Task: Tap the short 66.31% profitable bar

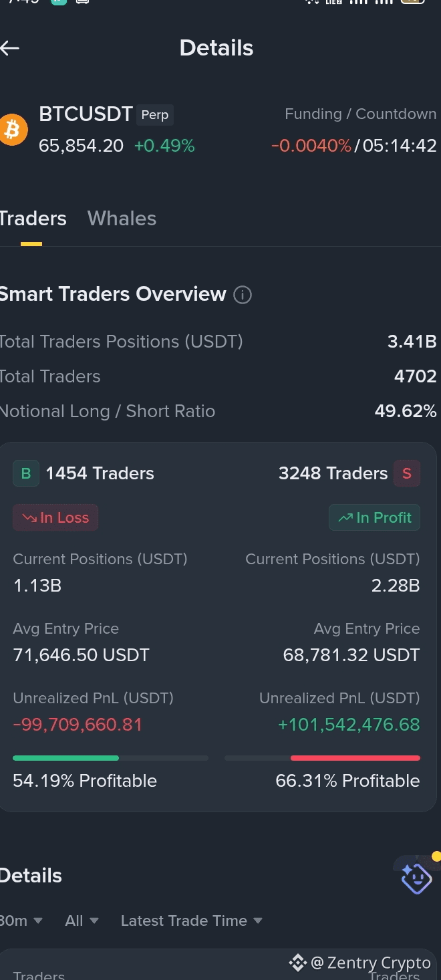Action: tap(322, 758)
